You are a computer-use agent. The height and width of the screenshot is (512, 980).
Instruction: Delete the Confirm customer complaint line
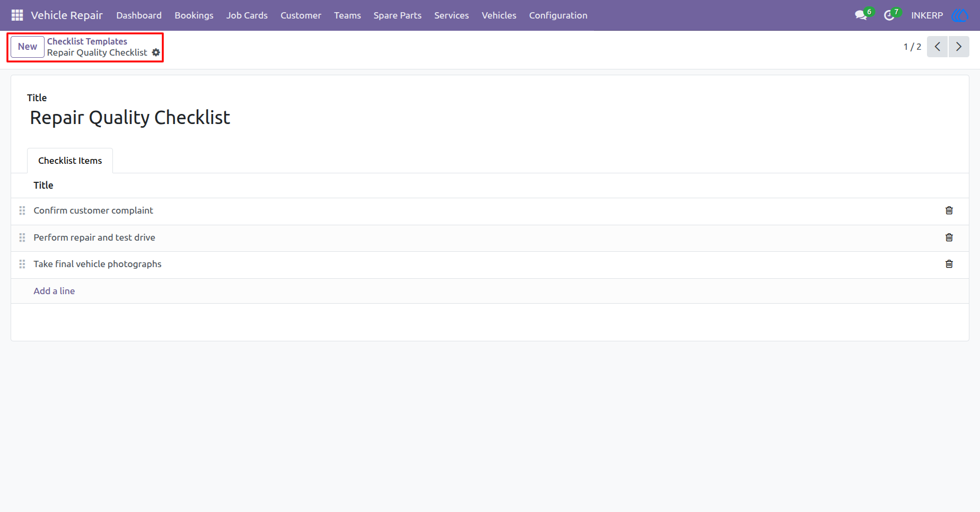tap(949, 210)
